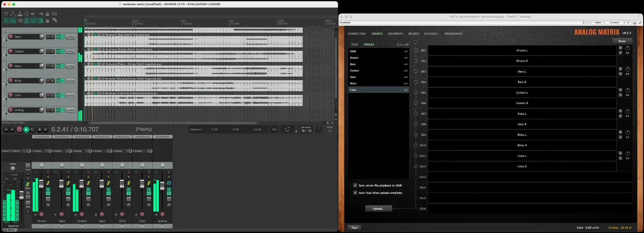Viewport: 644px width, 233px height.
Task: Mute the LVox track in track panel
Action: point(48,95)
